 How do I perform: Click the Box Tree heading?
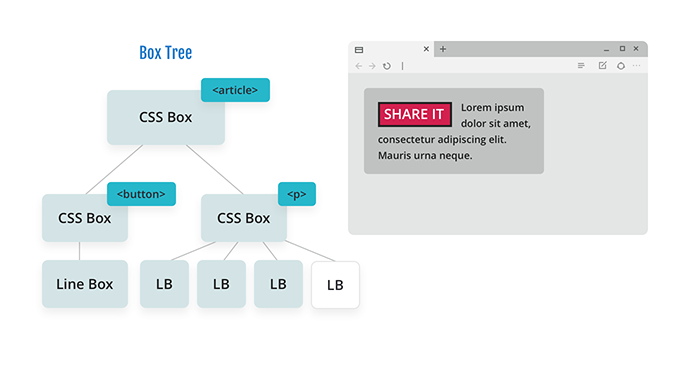coord(166,53)
